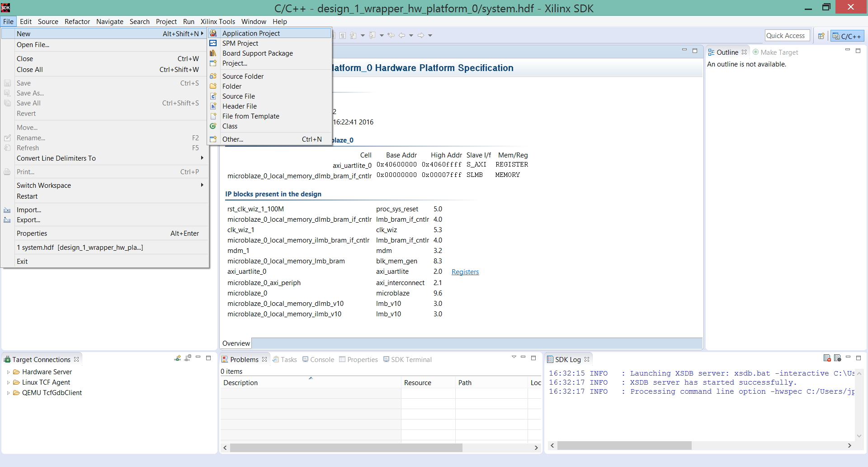Open the Next Annotation dropdown arrow
The image size is (868, 467).
pos(363,35)
